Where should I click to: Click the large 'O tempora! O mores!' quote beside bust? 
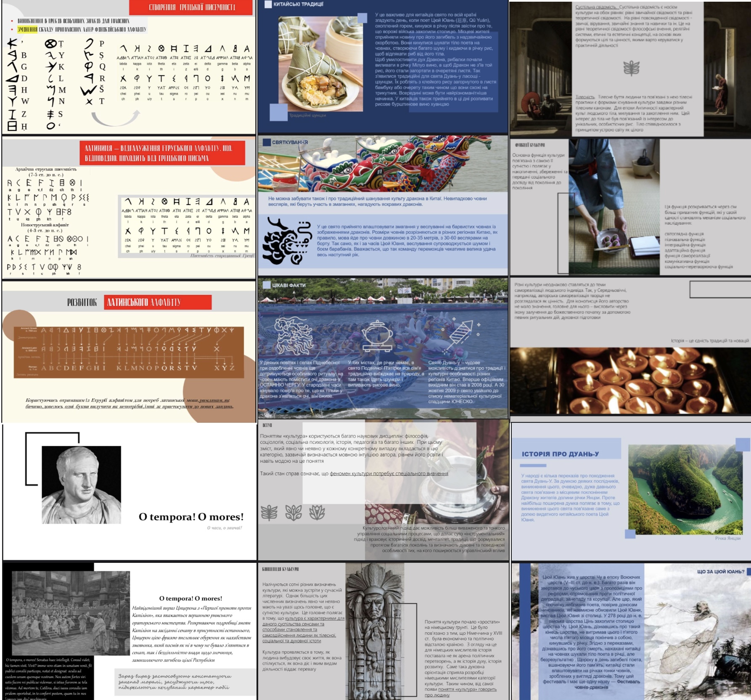click(191, 517)
